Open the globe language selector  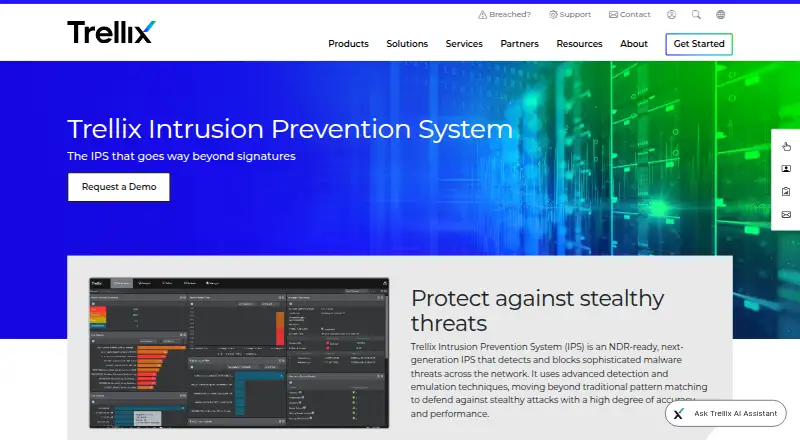click(x=720, y=15)
